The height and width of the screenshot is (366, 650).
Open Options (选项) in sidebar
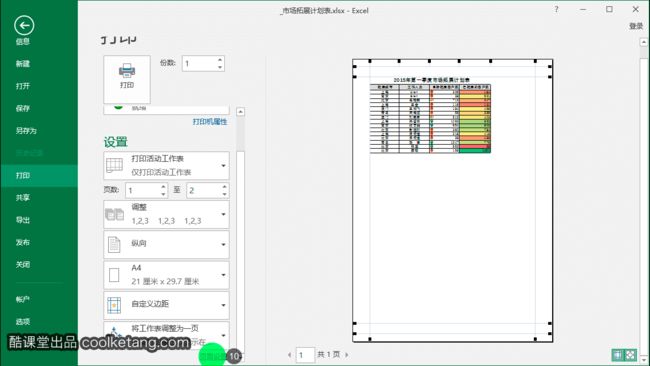(23, 322)
